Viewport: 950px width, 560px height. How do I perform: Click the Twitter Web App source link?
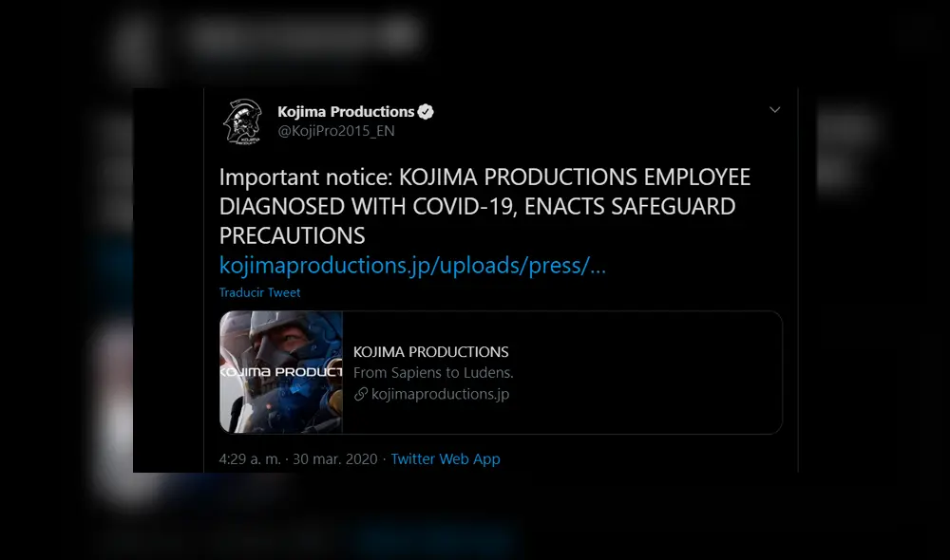pos(446,458)
